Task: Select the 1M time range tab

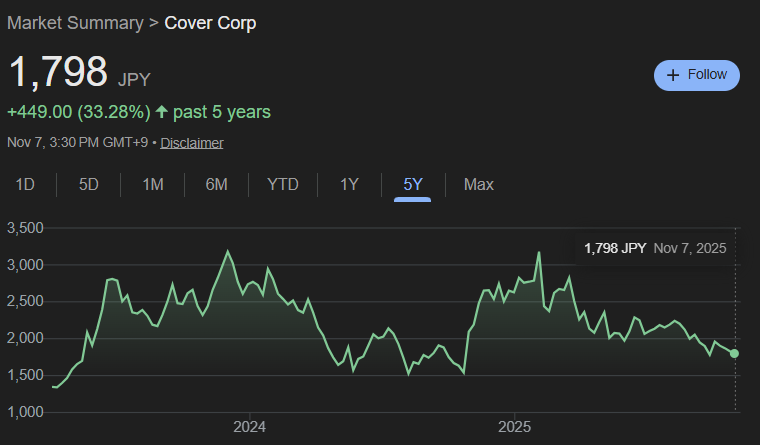Action: coord(153,185)
